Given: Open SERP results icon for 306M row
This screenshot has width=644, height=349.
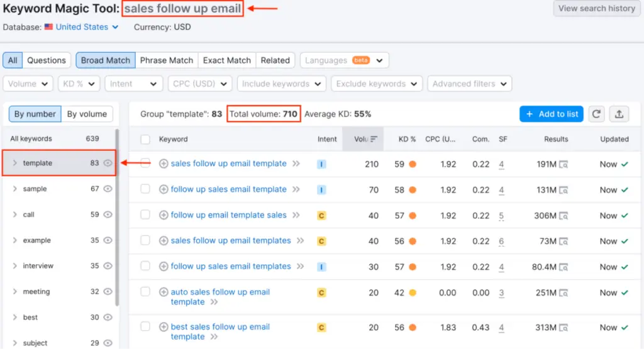Looking at the screenshot, I should 564,216.
